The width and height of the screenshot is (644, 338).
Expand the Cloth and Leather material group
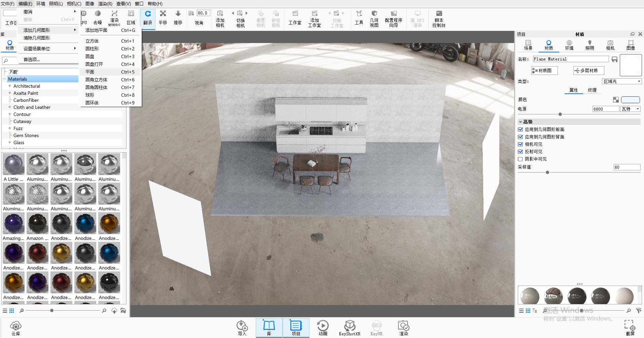click(9, 107)
